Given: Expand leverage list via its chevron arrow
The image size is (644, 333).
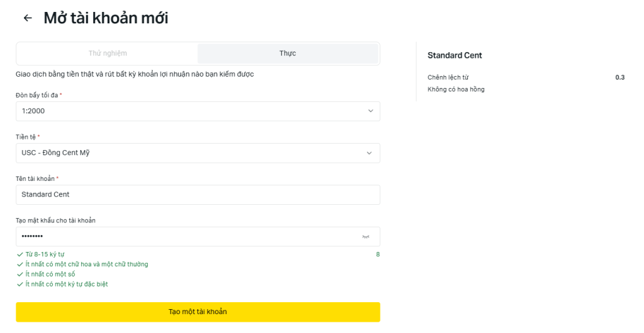Looking at the screenshot, I should 370,111.
